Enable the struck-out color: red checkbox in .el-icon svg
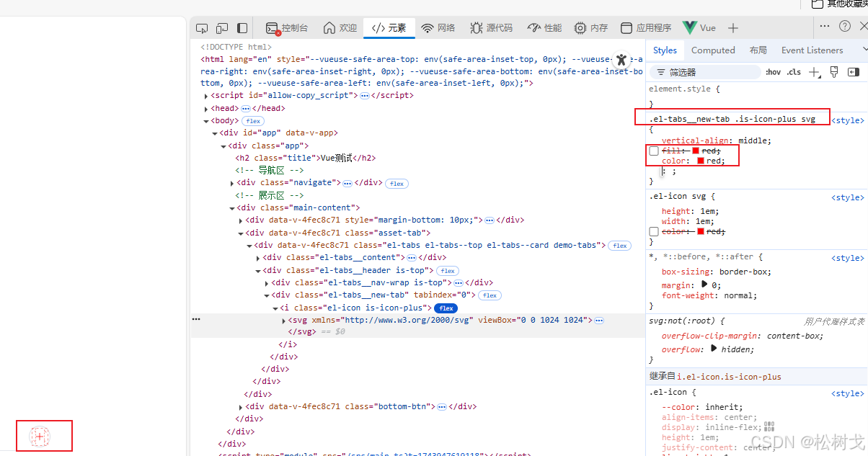The height and width of the screenshot is (456, 868). 654,231
